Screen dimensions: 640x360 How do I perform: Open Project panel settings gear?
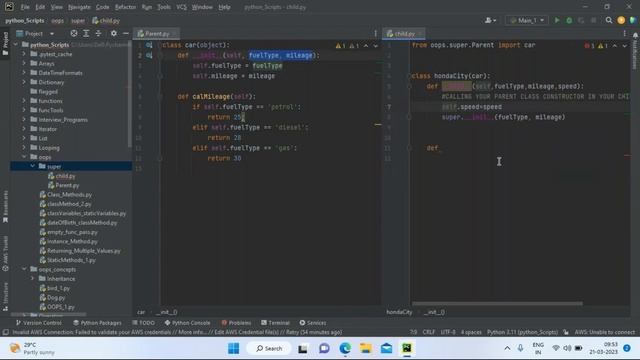click(113, 33)
